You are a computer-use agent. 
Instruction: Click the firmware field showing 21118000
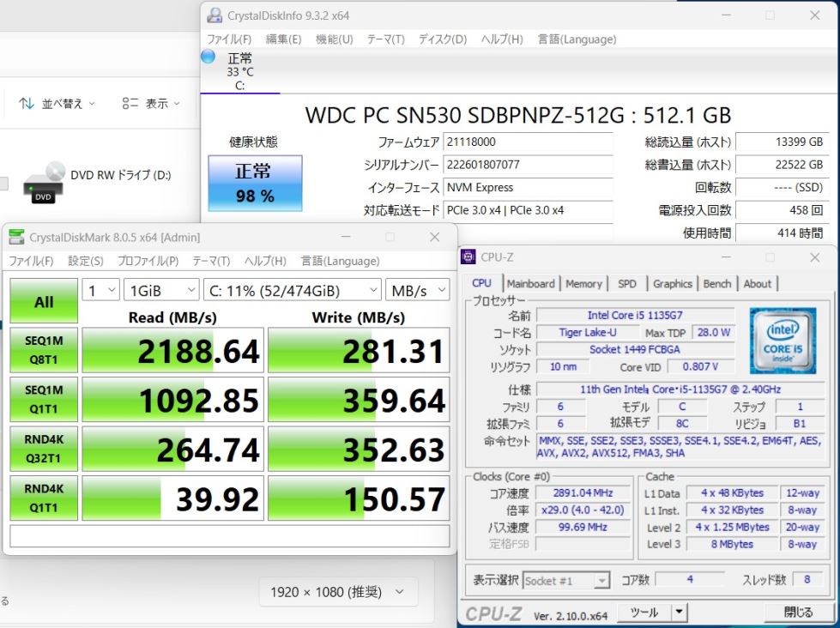click(529, 142)
